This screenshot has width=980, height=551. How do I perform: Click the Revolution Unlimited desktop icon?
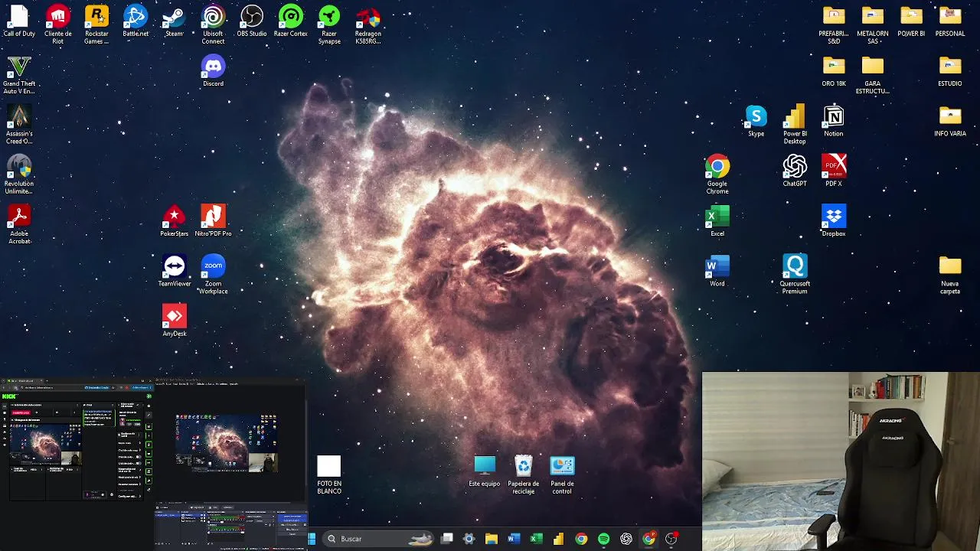click(19, 174)
